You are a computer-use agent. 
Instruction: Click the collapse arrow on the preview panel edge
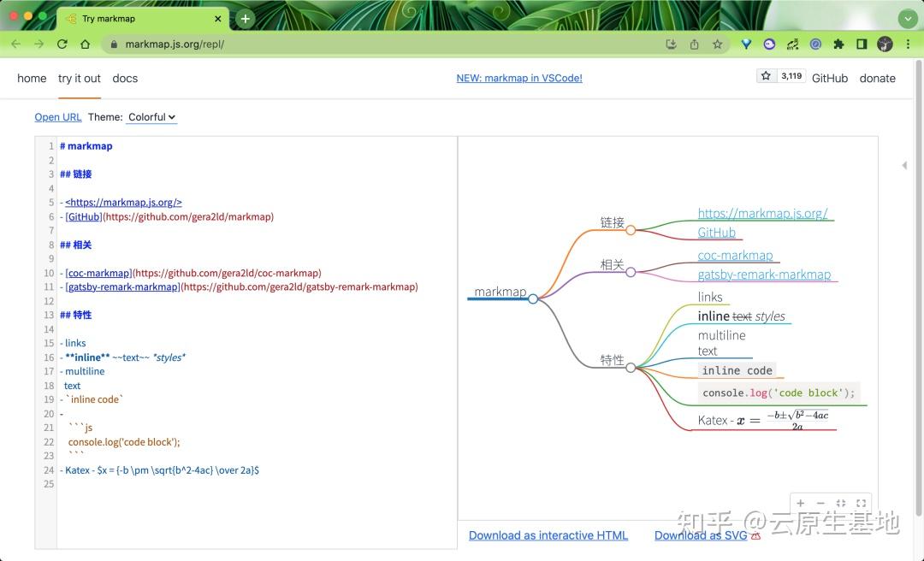point(904,166)
